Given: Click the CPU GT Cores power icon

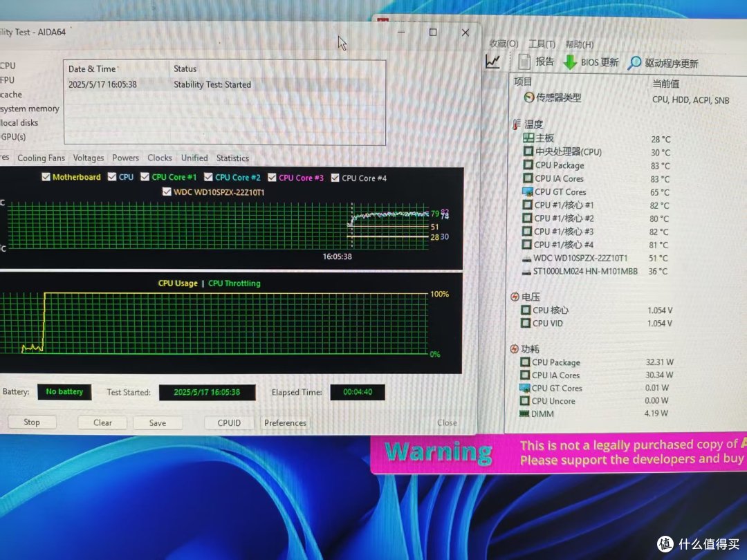Looking at the screenshot, I should tap(524, 388).
